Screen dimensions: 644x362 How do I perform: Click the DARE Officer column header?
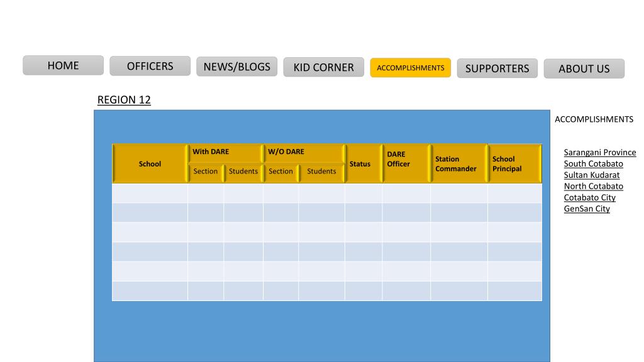tap(406, 164)
